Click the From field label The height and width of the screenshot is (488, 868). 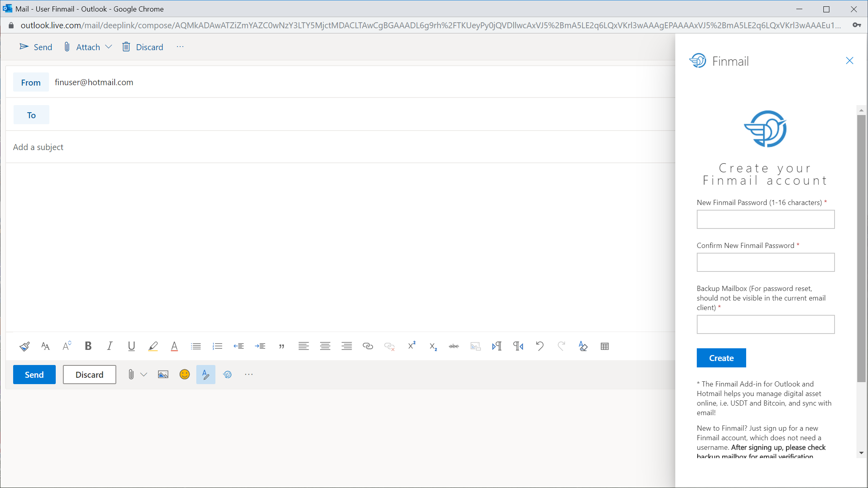(x=31, y=82)
